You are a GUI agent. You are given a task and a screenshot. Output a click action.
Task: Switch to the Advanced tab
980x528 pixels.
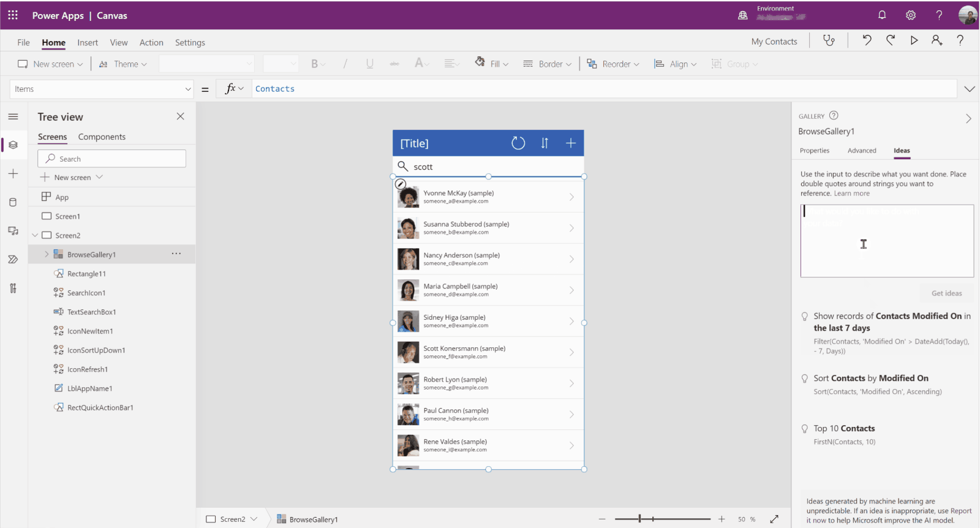[862, 151]
